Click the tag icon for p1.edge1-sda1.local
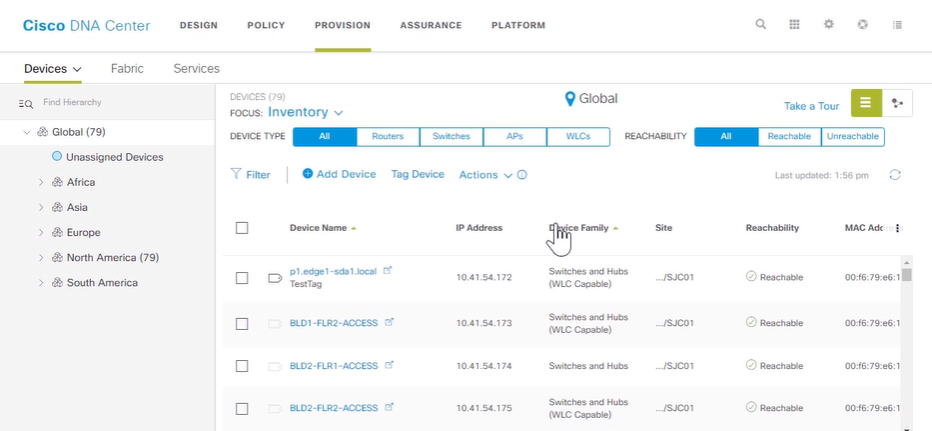The width and height of the screenshot is (932, 431). click(x=275, y=278)
